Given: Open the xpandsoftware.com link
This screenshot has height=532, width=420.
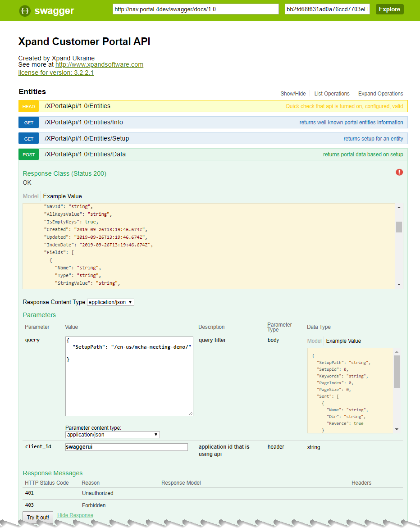Looking at the screenshot, I should click(x=99, y=64).
